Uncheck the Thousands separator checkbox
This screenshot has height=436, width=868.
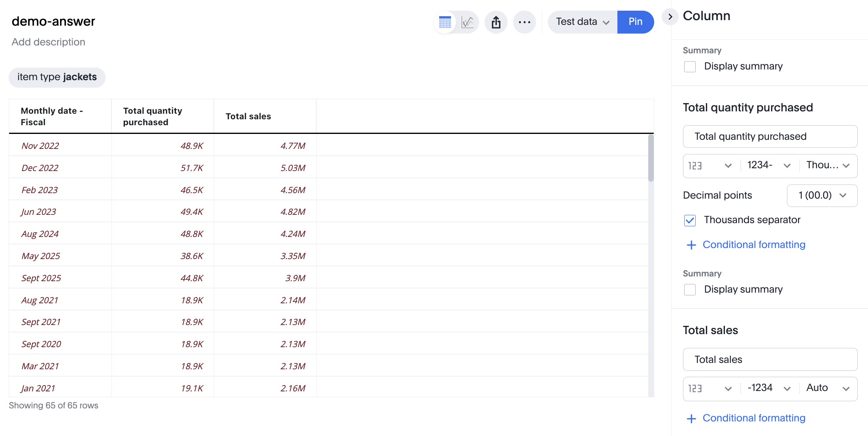click(x=690, y=220)
